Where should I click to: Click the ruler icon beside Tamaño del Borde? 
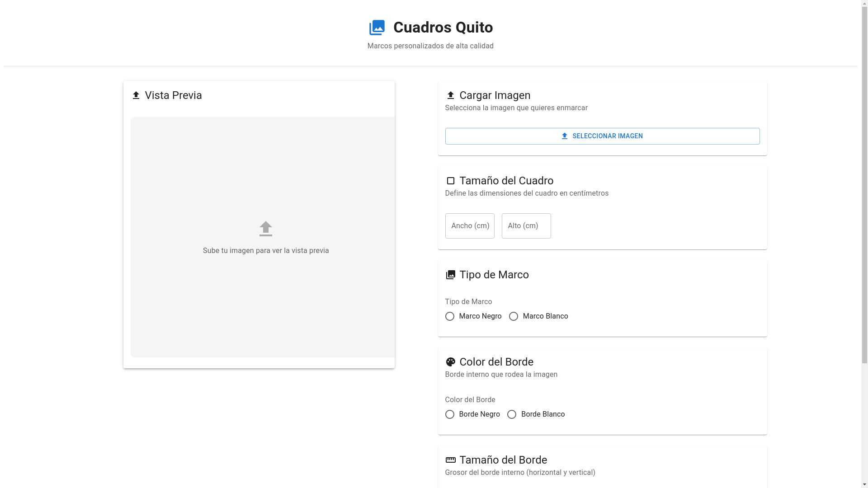pos(450,460)
